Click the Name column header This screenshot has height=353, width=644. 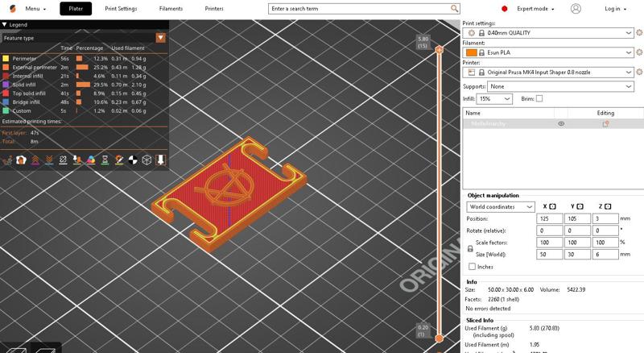click(509, 113)
